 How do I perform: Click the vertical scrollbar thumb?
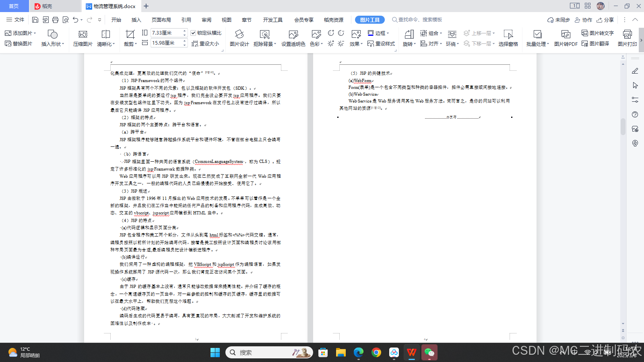[623, 127]
